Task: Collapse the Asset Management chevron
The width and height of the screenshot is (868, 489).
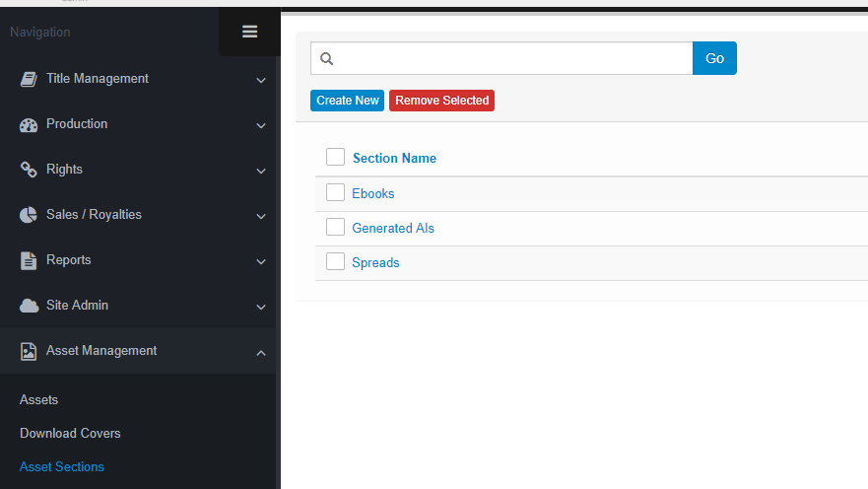Action: click(x=261, y=352)
